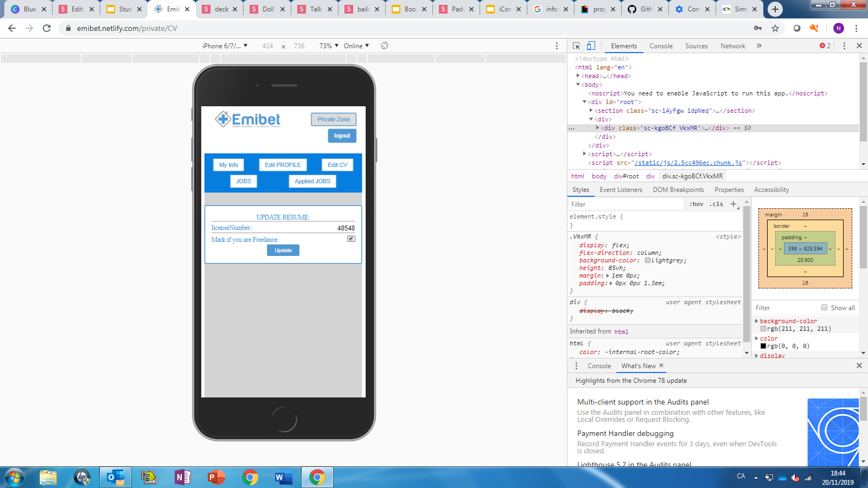
Task: Open device toolbar more options menu
Action: point(557,46)
